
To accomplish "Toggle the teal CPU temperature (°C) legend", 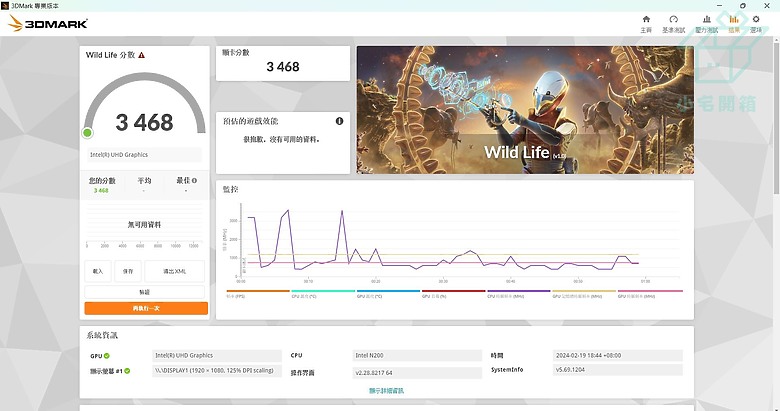I will point(323,294).
